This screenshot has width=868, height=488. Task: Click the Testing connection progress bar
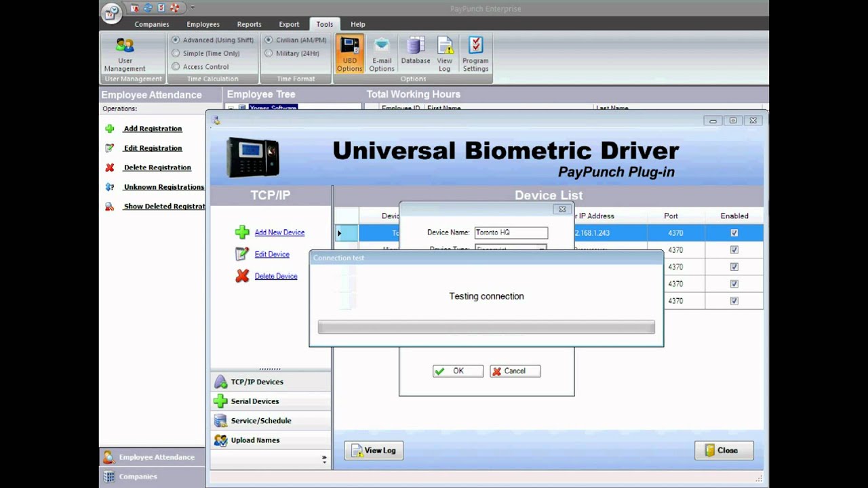[486, 327]
